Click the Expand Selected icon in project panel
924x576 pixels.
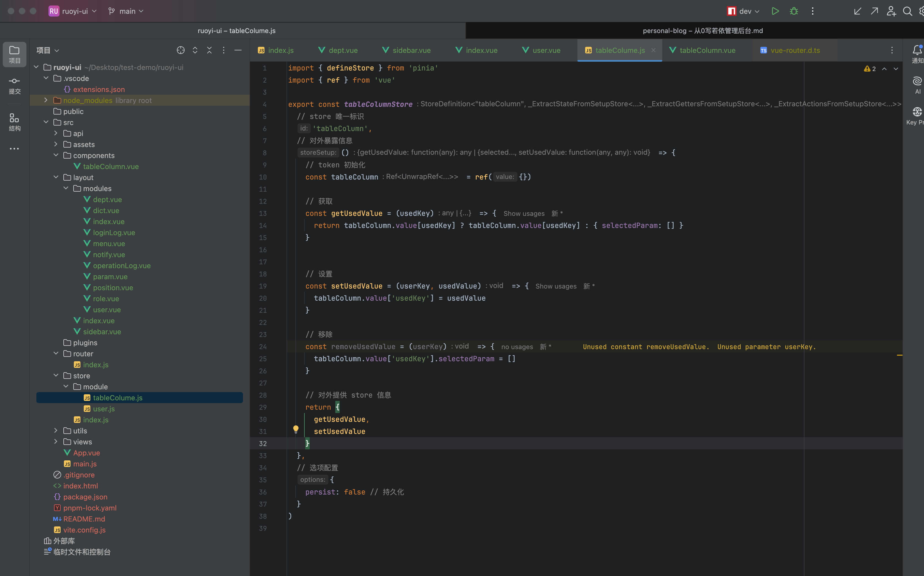[195, 50]
